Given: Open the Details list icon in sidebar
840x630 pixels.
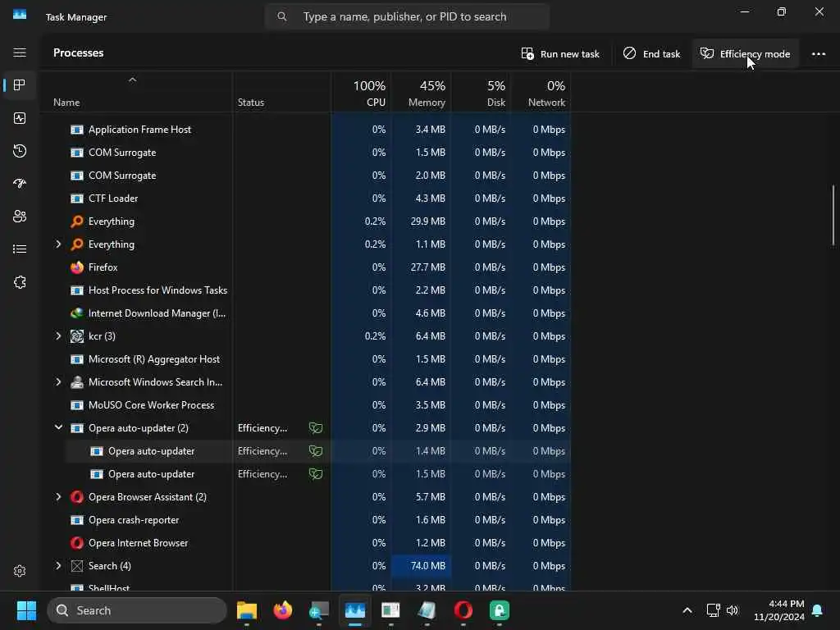Looking at the screenshot, I should point(20,249).
